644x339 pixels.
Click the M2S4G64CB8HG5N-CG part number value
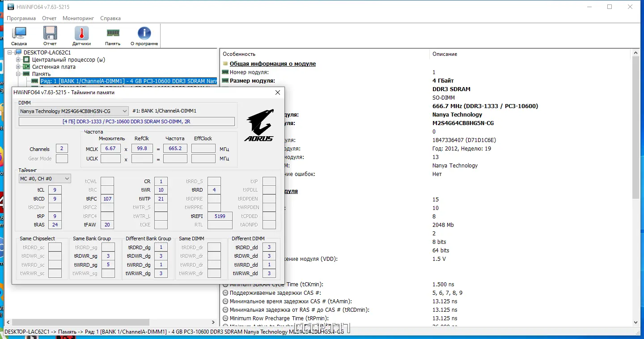coord(463,123)
